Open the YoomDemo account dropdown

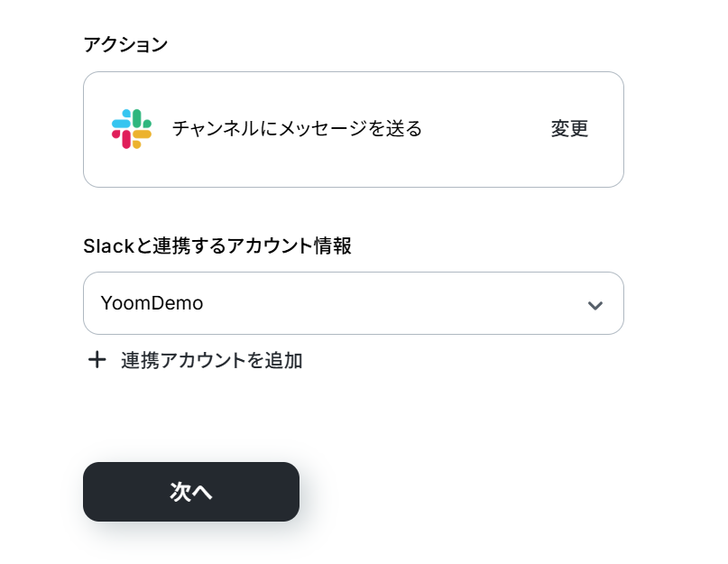354,303
